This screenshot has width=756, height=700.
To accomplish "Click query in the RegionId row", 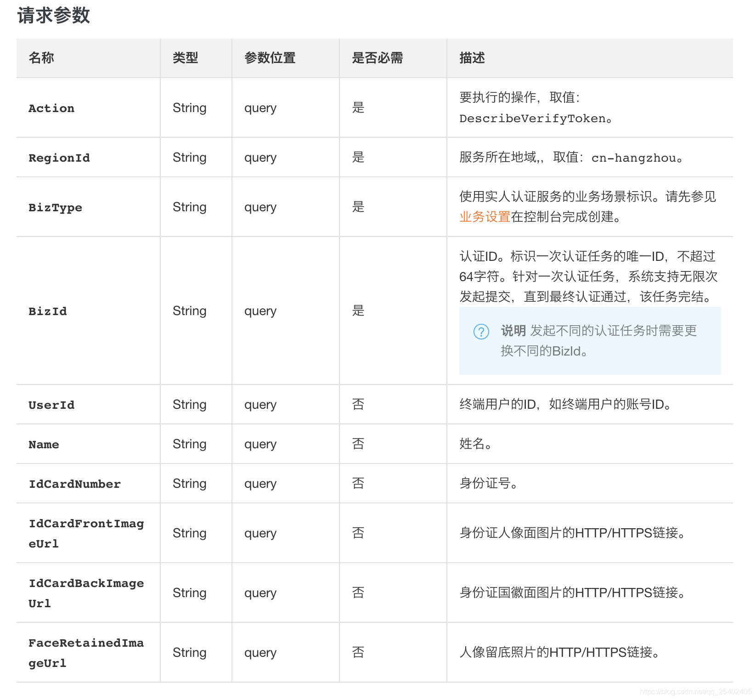I will click(x=260, y=158).
